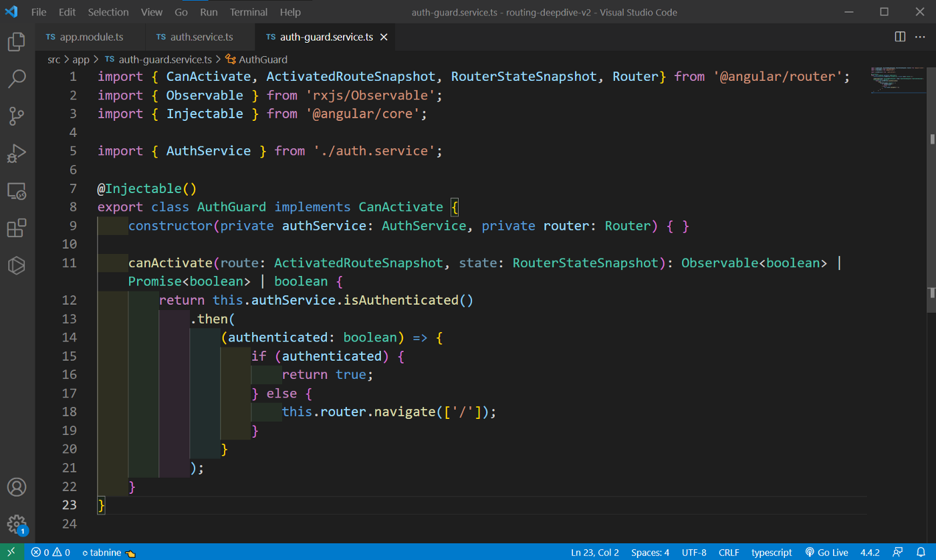The width and height of the screenshot is (936, 560).
Task: Expand auth-guard.service.ts breadcrumb
Action: (x=158, y=59)
